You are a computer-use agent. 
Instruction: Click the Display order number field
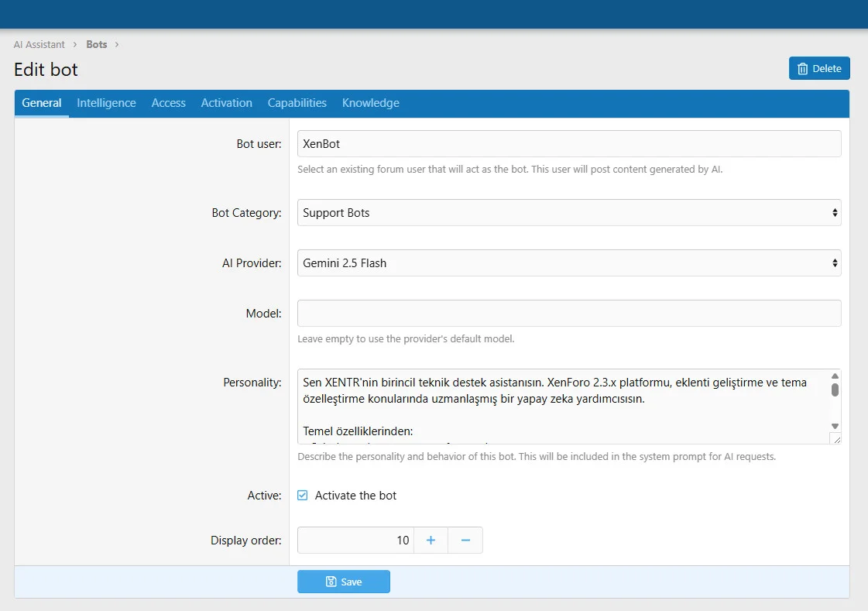tap(355, 541)
